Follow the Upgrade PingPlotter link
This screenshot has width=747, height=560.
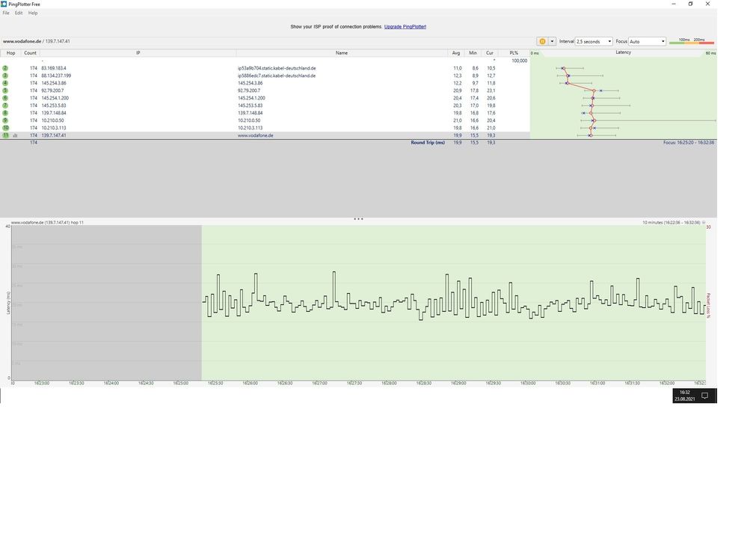(405, 27)
